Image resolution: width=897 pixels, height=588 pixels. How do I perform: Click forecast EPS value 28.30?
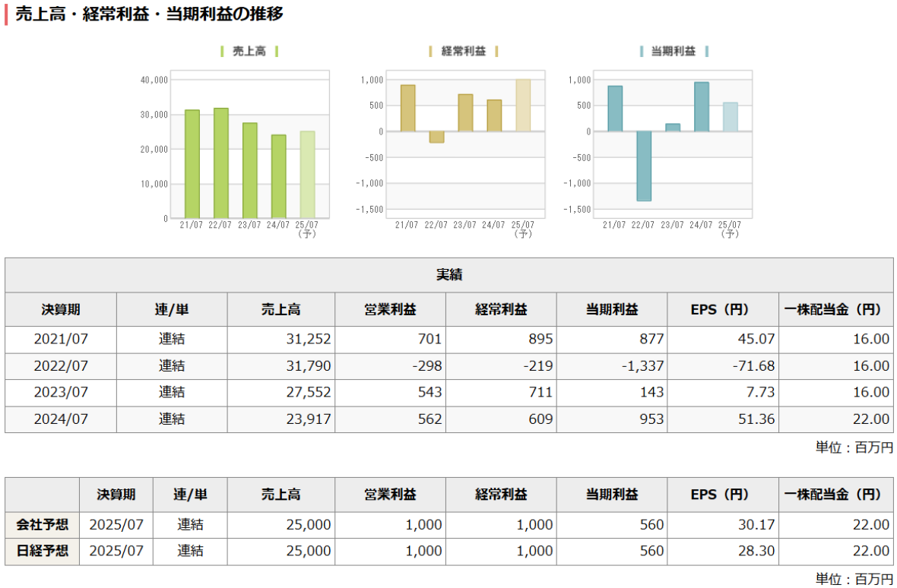click(x=756, y=551)
